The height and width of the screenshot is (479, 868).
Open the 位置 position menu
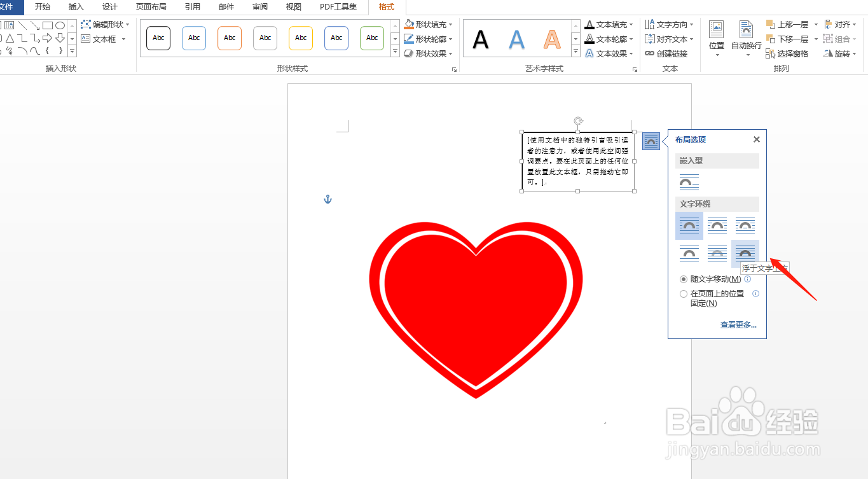pos(717,38)
